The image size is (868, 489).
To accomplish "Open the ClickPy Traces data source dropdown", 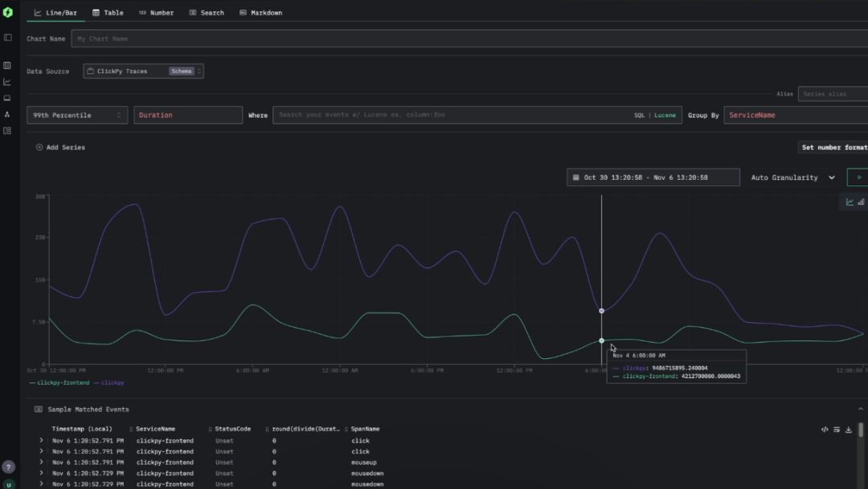I will click(x=143, y=71).
